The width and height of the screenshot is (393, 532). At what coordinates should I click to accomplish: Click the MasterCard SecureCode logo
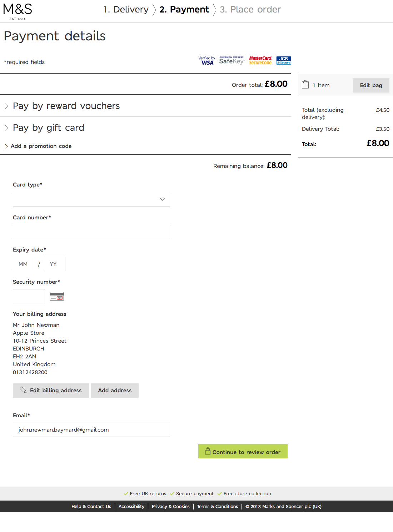(260, 61)
